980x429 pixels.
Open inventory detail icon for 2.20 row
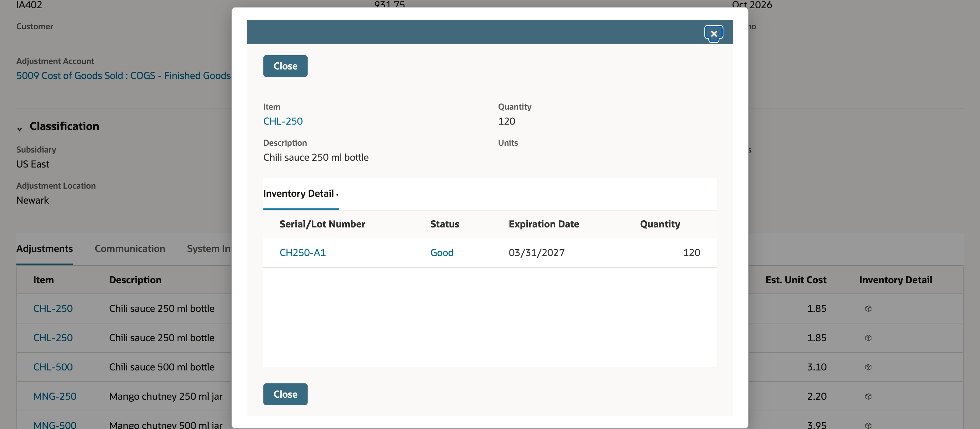tap(868, 396)
